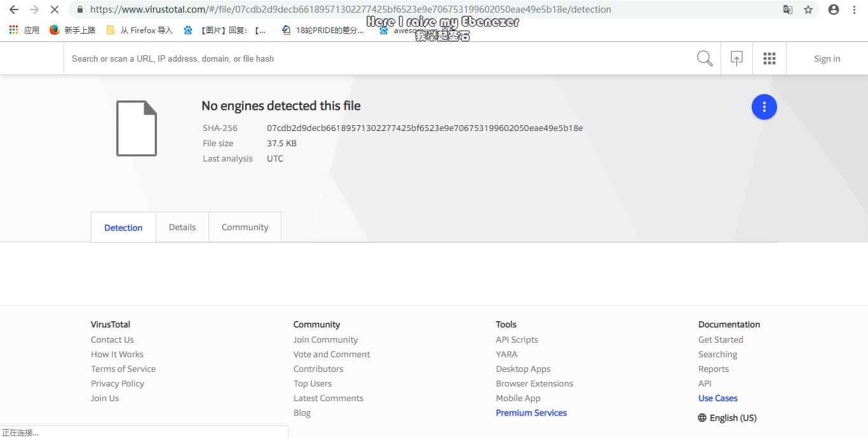This screenshot has width=868, height=438.
Task: Click the globe language icon
Action: click(x=702, y=418)
